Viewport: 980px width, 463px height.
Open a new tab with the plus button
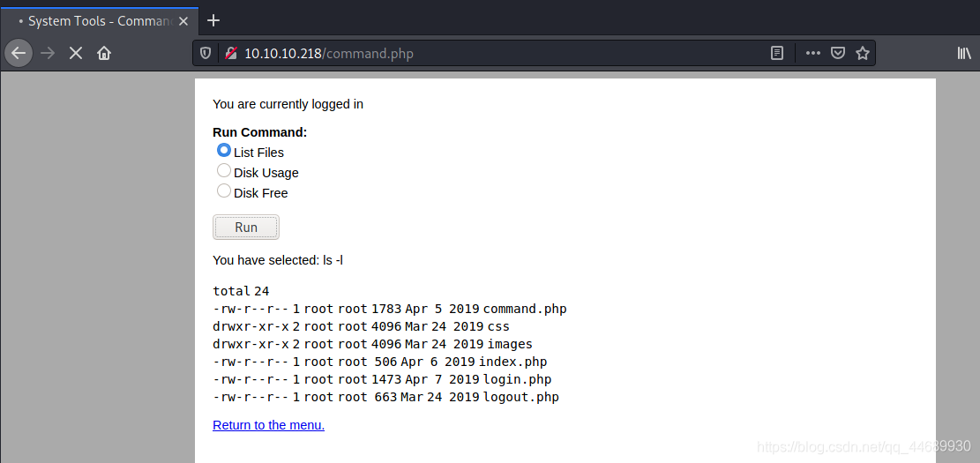(213, 20)
